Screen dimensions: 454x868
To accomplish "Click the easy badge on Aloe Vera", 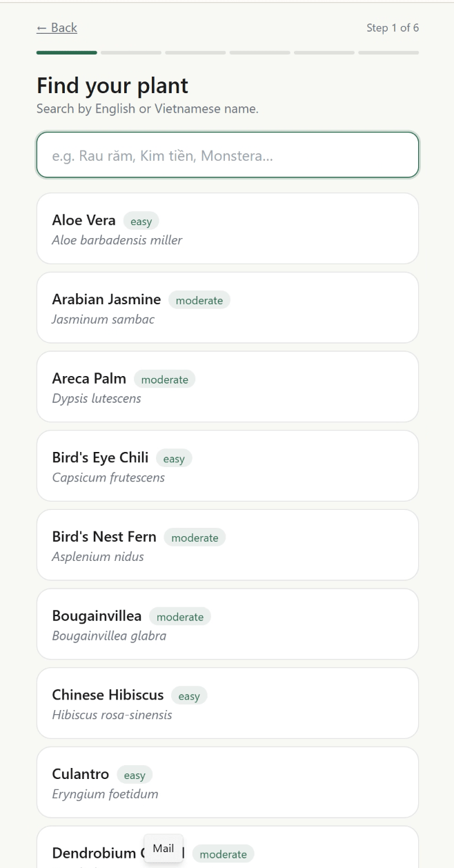I will click(141, 221).
